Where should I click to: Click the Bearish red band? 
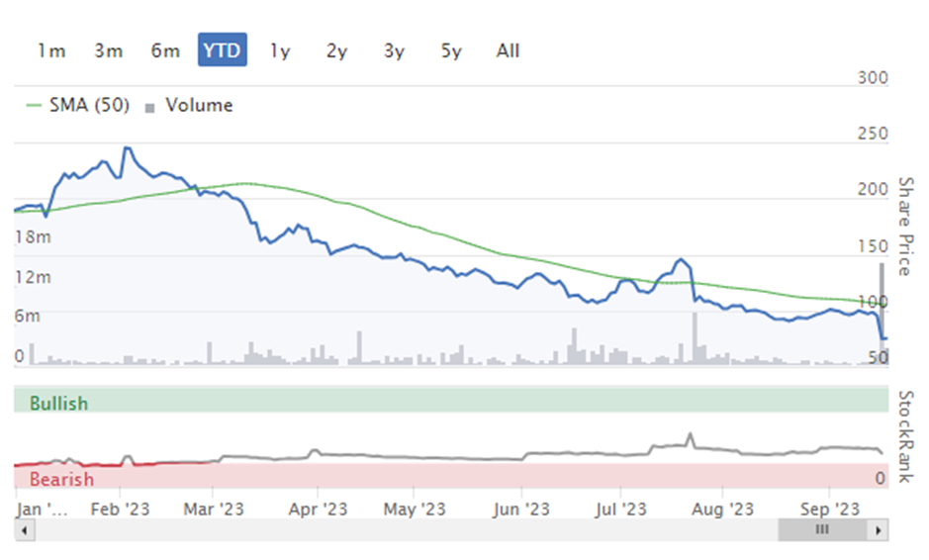451,477
